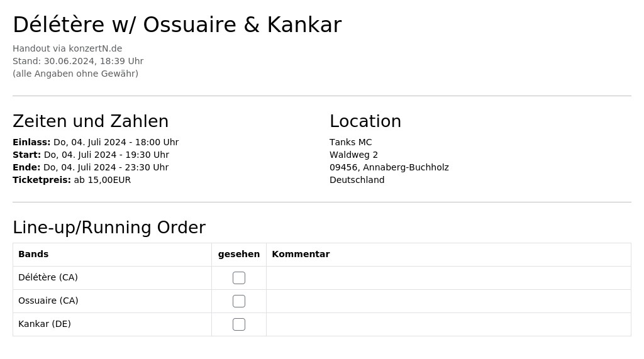Click the Tanks MC location name
The width and height of the screenshot is (644, 359).
coord(350,142)
